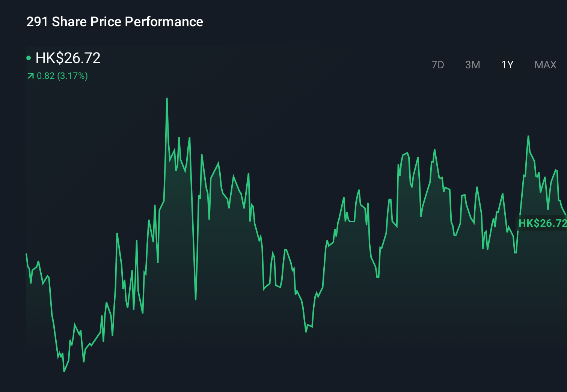The width and height of the screenshot is (567, 392).
Task: Click the green dot price indicator
Action: (29, 57)
